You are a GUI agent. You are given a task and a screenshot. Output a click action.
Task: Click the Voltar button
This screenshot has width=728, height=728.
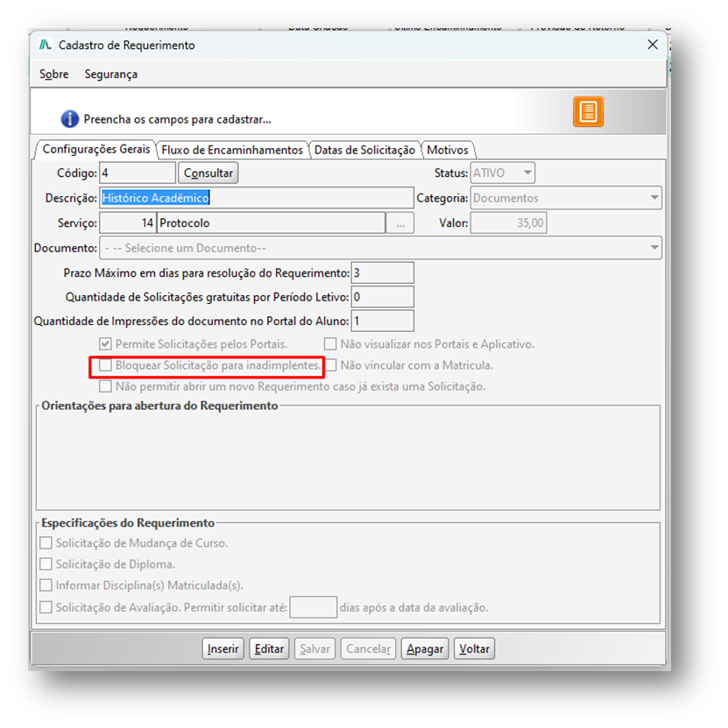pos(474,648)
